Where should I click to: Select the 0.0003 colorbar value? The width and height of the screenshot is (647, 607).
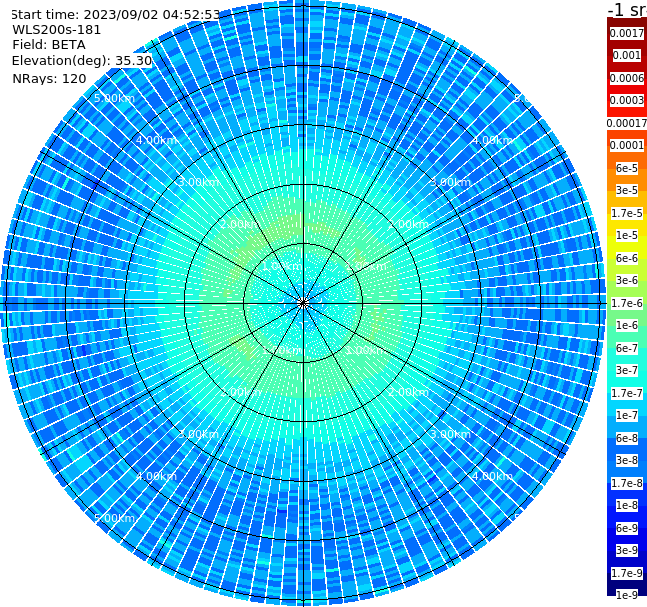coord(627,100)
